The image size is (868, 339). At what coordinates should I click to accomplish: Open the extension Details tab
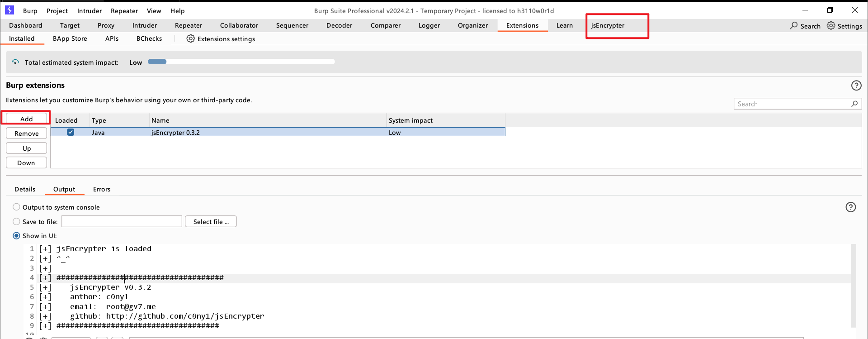25,189
